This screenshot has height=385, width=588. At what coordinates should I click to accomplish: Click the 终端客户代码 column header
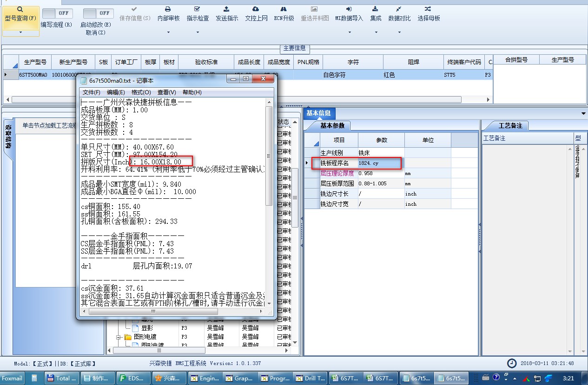tap(464, 62)
